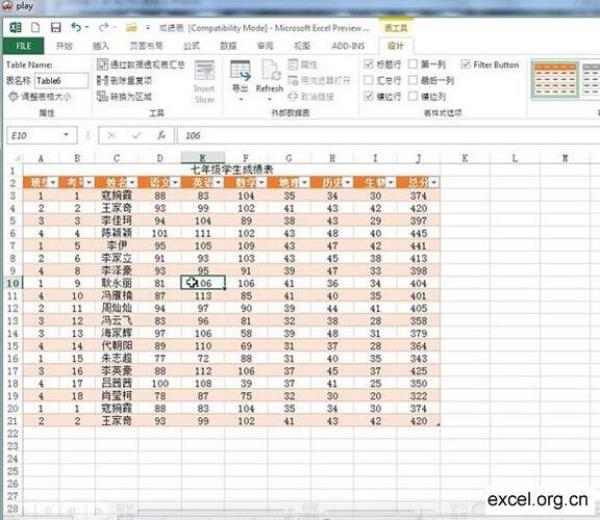600x520 pixels.
Task: Open the Undo history dropdown arrow
Action: pyautogui.click(x=87, y=28)
